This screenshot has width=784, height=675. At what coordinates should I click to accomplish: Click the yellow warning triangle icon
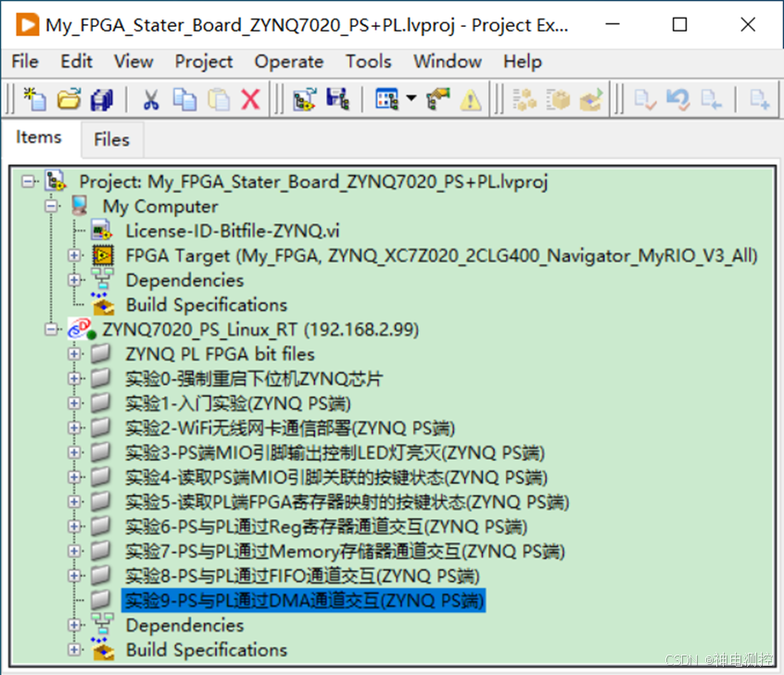[471, 98]
